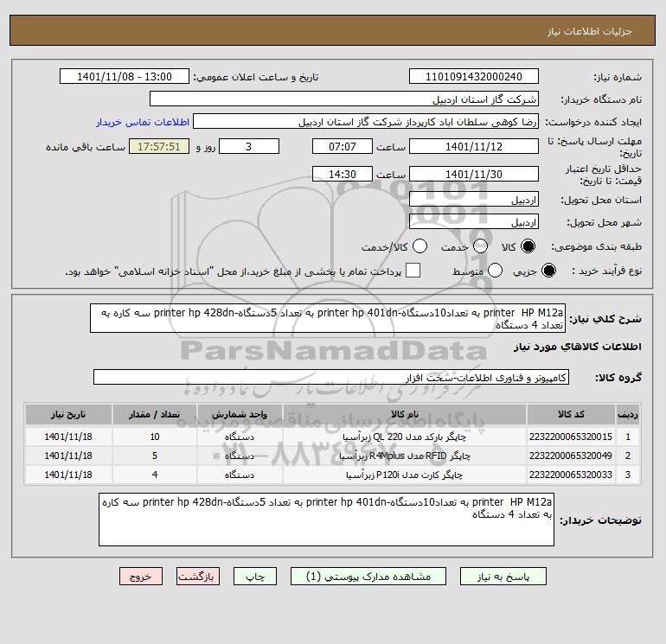Click item چاپگر کارت مدل P120i زبرآسیا
The image size is (666, 644).
click(405, 475)
